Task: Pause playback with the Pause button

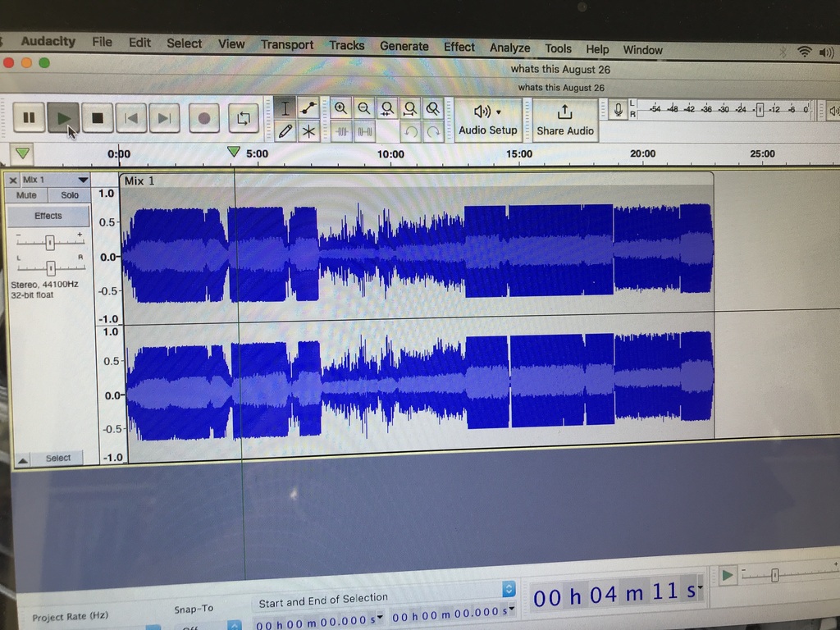Action: pyautogui.click(x=29, y=117)
